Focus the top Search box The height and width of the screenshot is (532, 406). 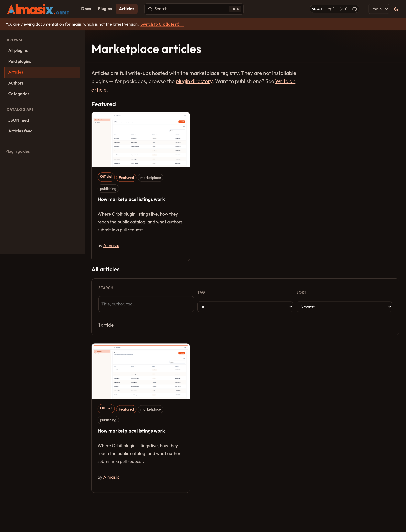[194, 9]
